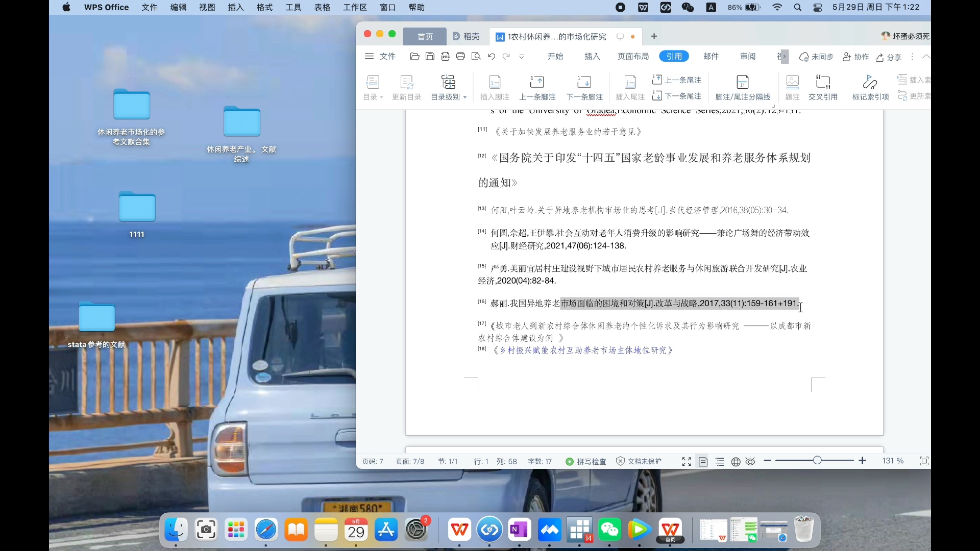Enter full screen reading mode from status bar
980x551 pixels.
687,461
